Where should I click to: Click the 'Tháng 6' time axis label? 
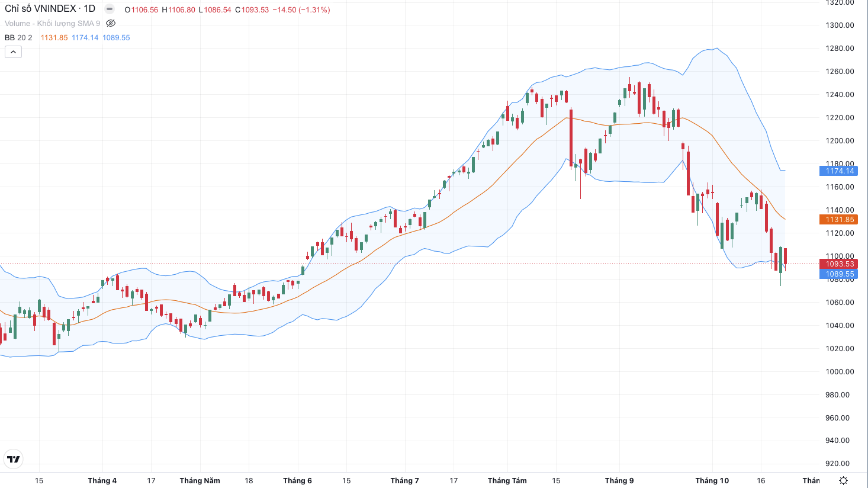tap(297, 480)
